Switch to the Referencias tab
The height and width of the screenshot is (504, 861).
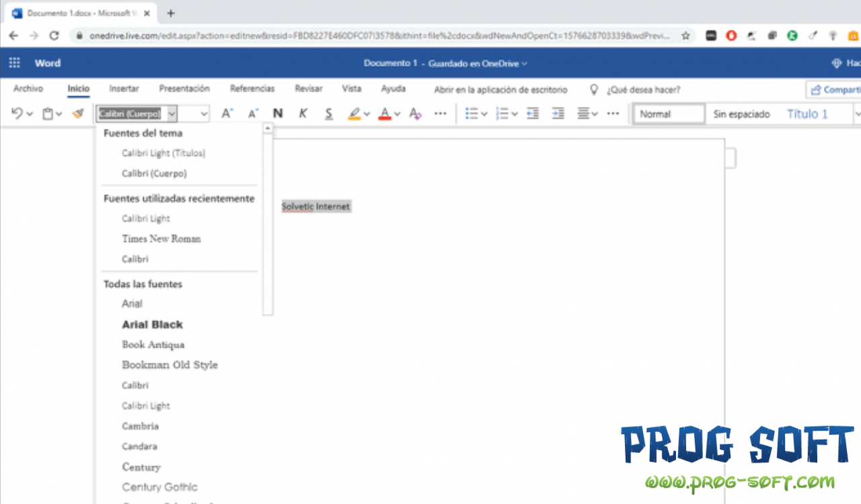point(252,89)
